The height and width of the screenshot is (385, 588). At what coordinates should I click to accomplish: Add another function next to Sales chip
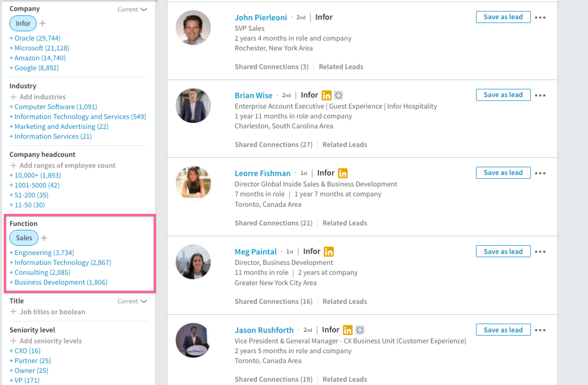[44, 238]
